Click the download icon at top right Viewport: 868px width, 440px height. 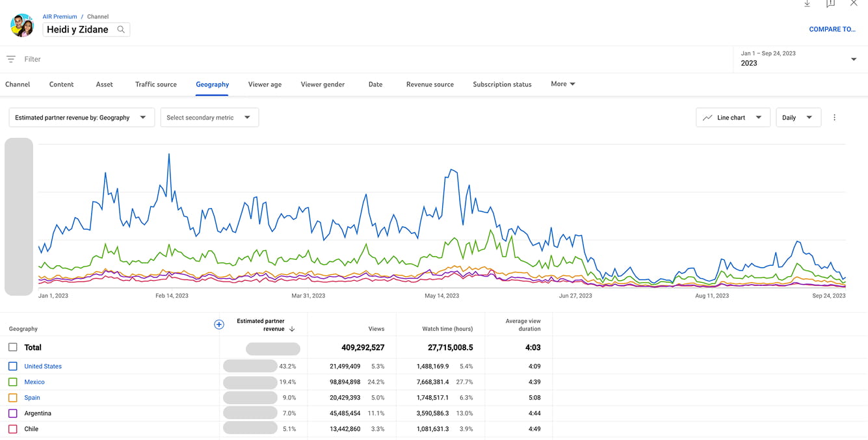[807, 4]
